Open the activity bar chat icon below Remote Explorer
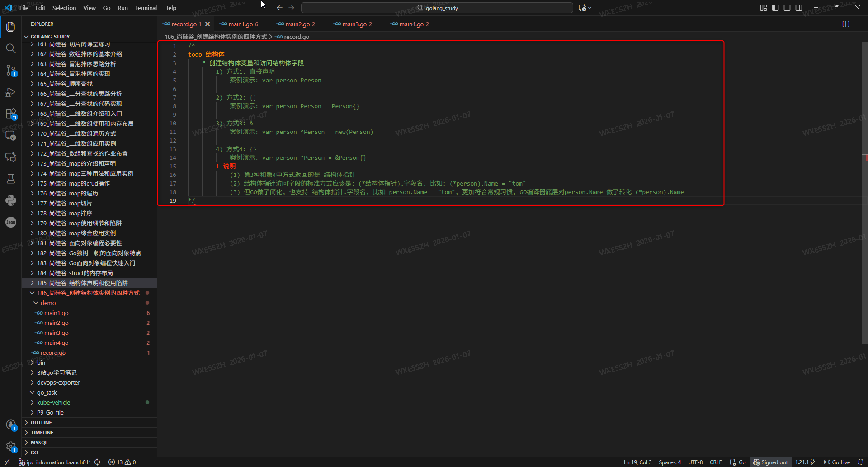 click(x=11, y=157)
